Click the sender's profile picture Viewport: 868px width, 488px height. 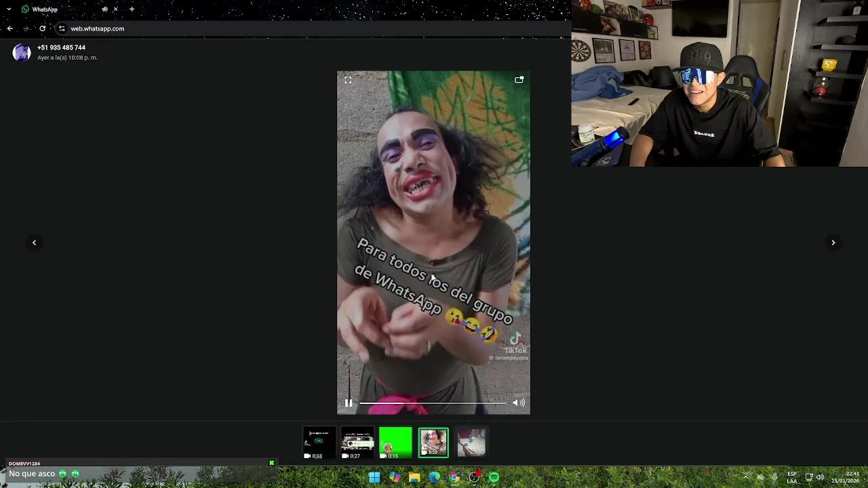(22, 52)
